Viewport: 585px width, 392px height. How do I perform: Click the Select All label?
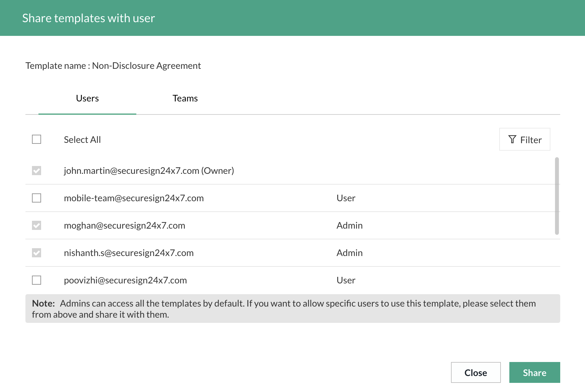point(82,140)
